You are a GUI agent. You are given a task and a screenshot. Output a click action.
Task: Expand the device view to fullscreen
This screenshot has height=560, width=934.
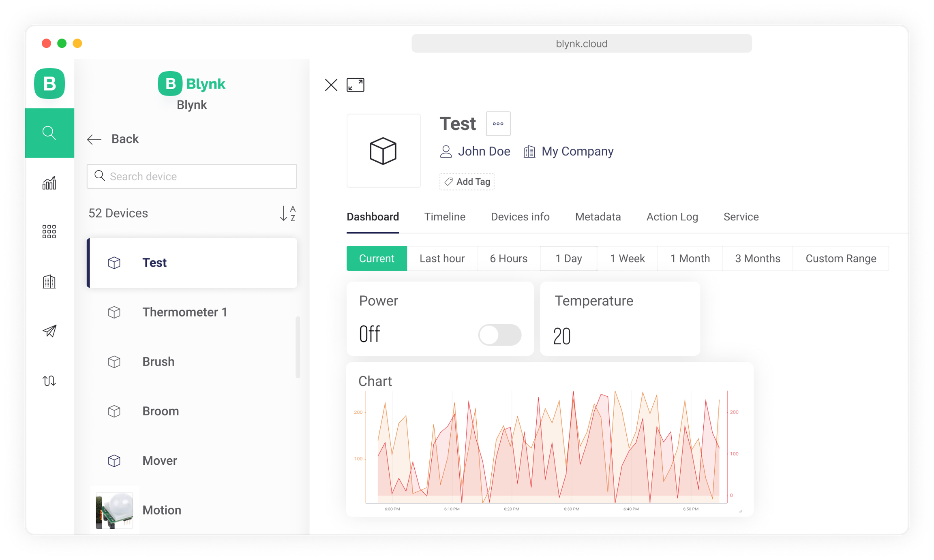click(355, 85)
